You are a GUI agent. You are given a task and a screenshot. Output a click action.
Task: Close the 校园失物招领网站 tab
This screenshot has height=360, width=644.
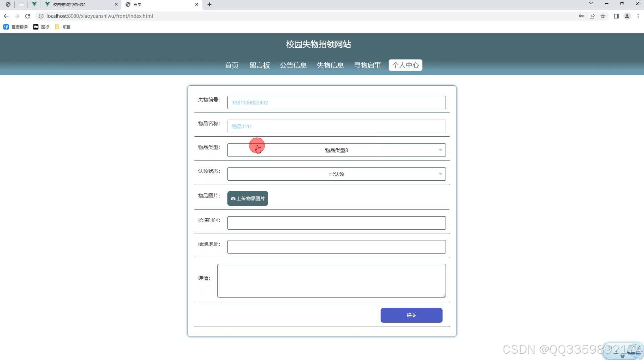point(116,4)
